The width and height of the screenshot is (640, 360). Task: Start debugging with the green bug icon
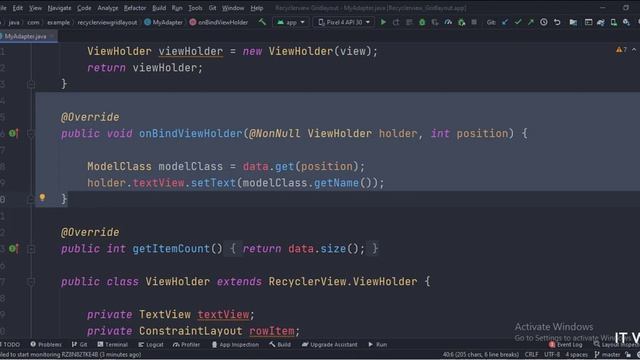[x=422, y=22]
